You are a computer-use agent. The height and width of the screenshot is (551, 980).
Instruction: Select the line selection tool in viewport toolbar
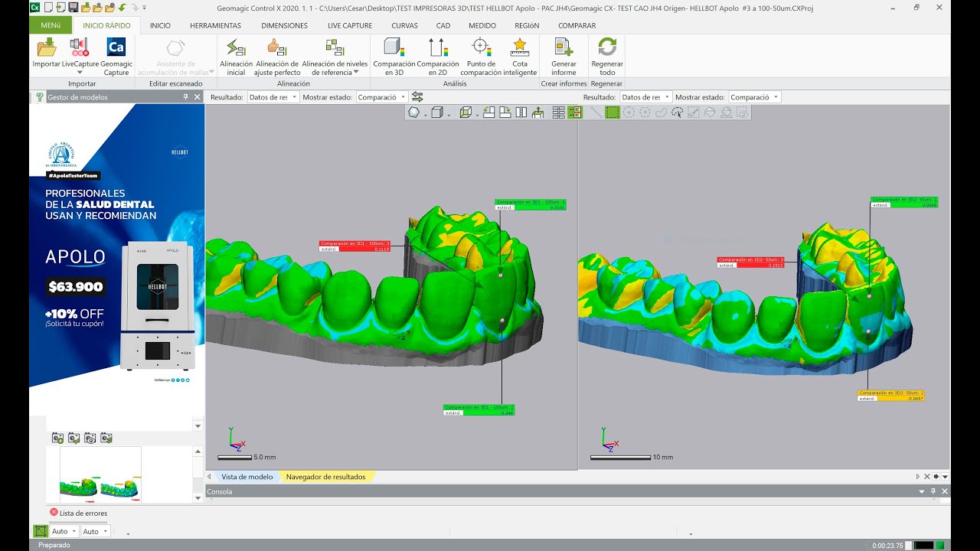pyautogui.click(x=596, y=112)
